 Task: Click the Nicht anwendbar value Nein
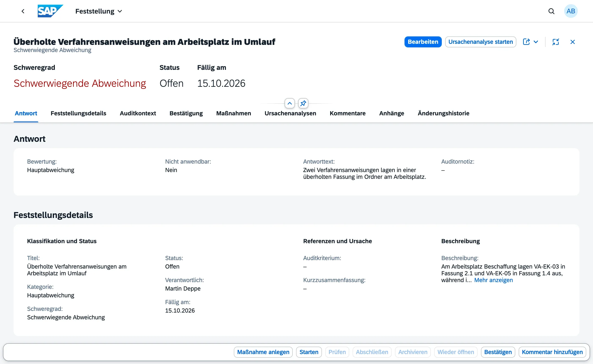click(171, 170)
